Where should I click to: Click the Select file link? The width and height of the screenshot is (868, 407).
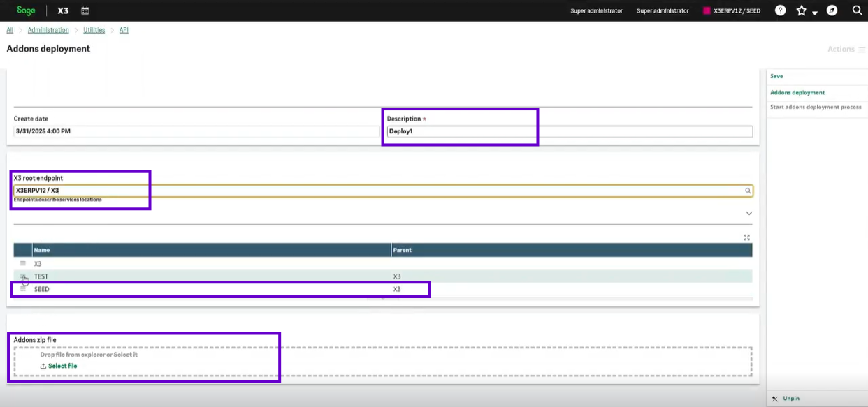59,366
